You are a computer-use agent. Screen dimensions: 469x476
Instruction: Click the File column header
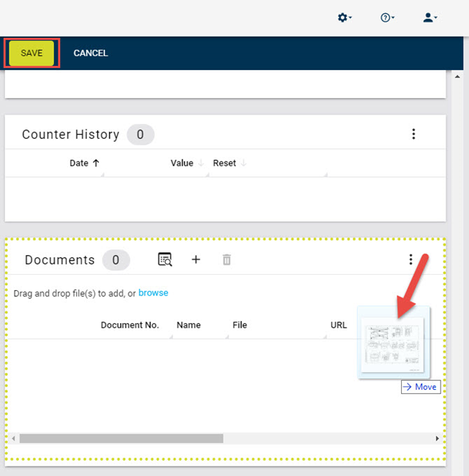click(240, 325)
